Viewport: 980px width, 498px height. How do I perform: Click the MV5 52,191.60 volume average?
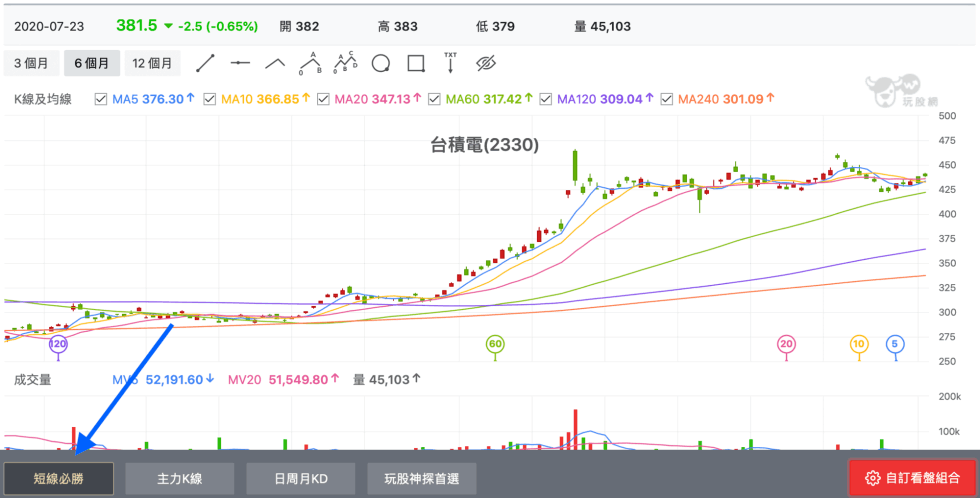163,379
